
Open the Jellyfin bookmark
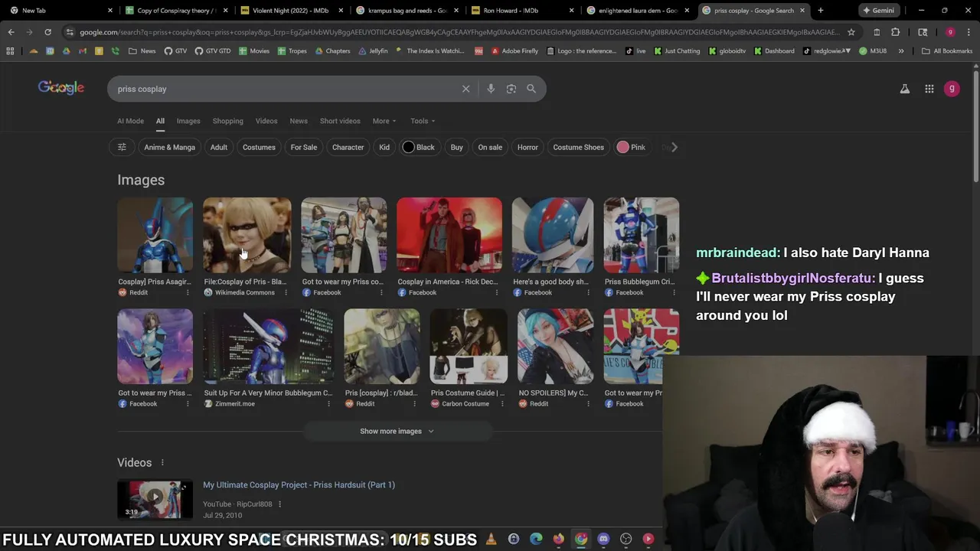[x=373, y=51]
